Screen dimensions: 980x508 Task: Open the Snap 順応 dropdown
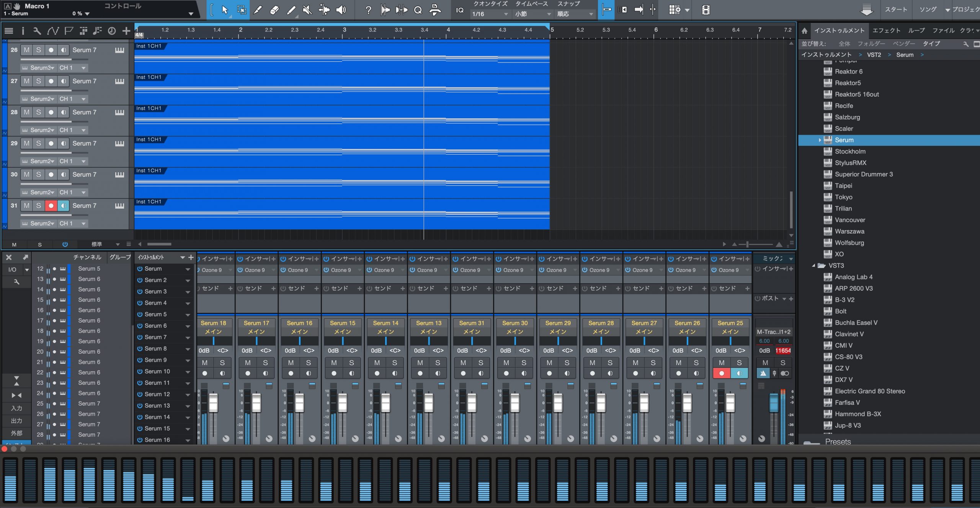pos(575,14)
